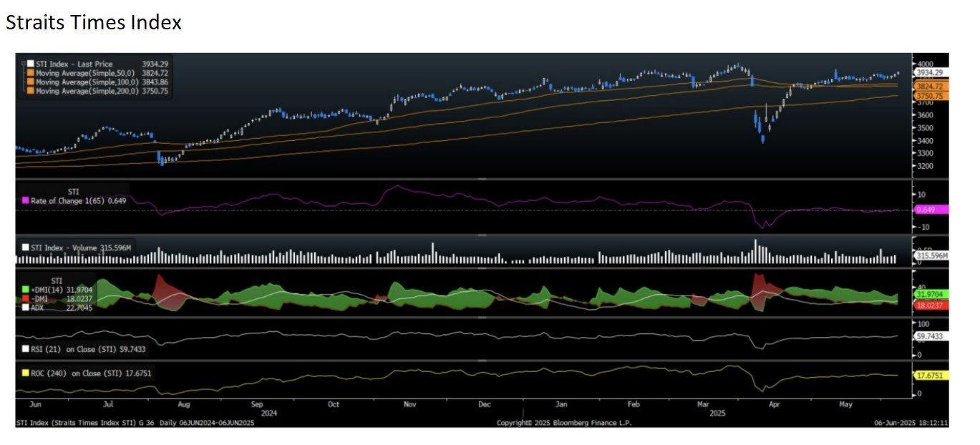Toggle the yellow ROC (240) legend marker

coord(26,373)
